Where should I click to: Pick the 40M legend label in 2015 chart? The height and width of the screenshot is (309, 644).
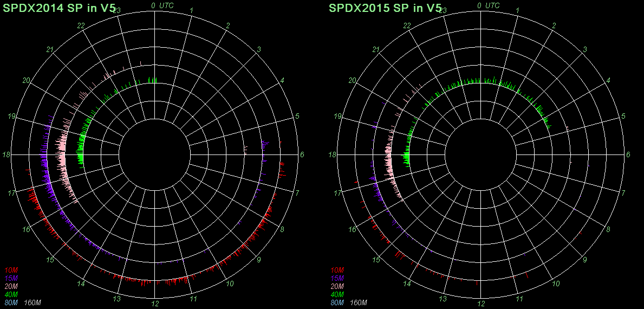click(x=336, y=294)
